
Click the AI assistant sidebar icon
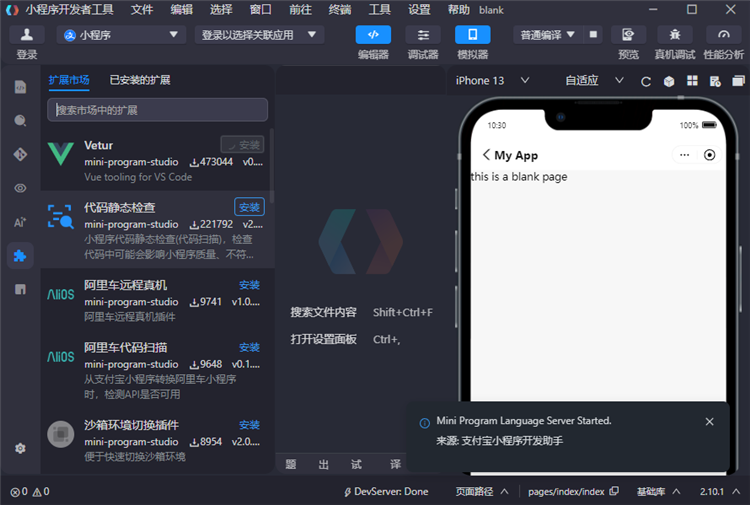point(20,222)
